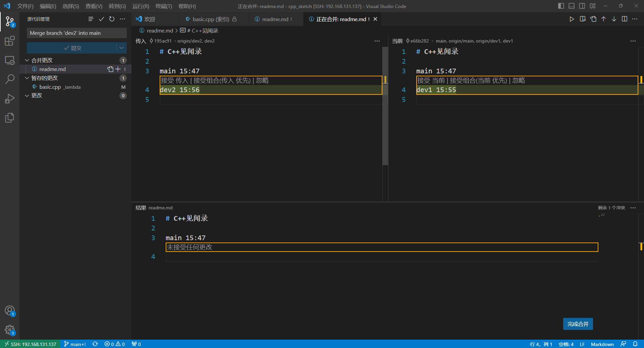Toggle primary side bar layout button
This screenshot has height=348, width=644.
(x=561, y=6)
